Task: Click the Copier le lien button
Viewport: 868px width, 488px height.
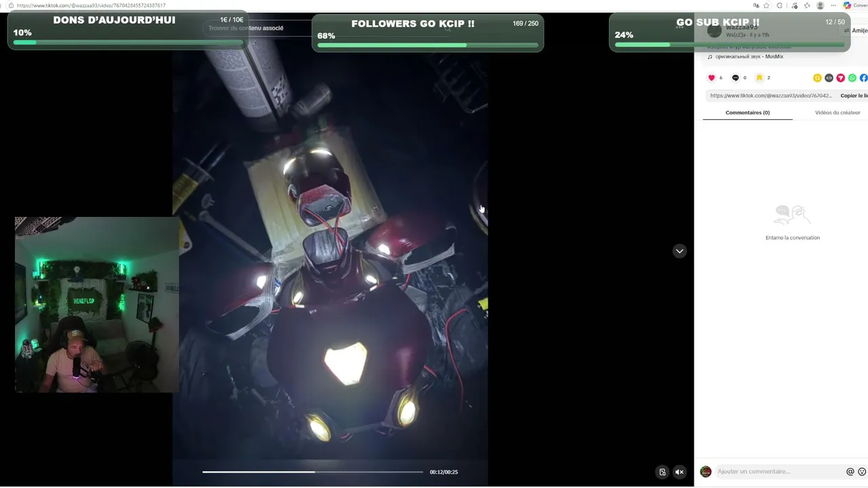Action: coord(854,96)
